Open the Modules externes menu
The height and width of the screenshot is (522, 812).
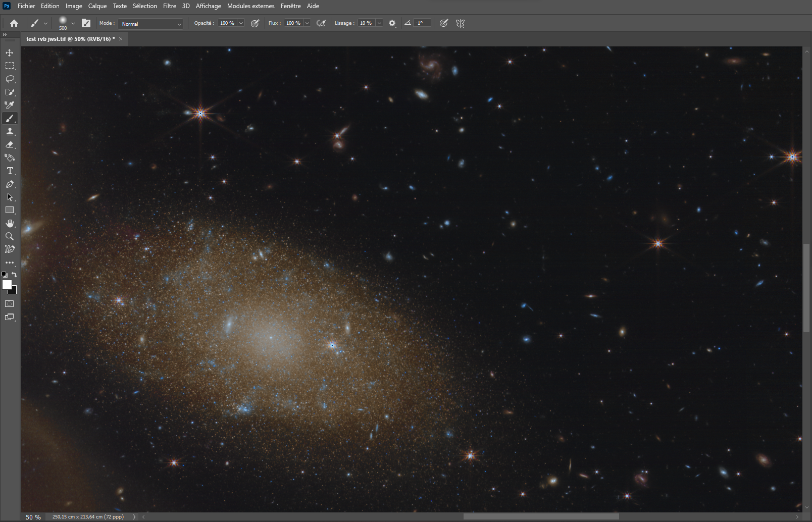click(251, 6)
